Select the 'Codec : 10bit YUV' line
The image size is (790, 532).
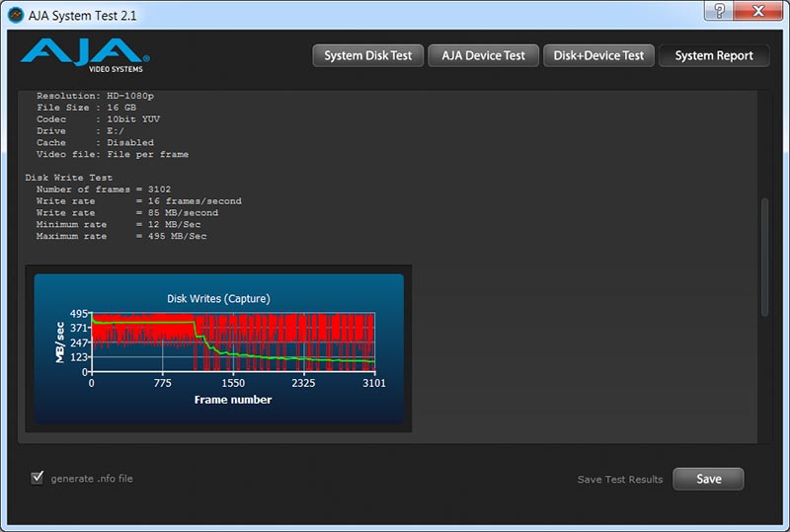(x=98, y=118)
